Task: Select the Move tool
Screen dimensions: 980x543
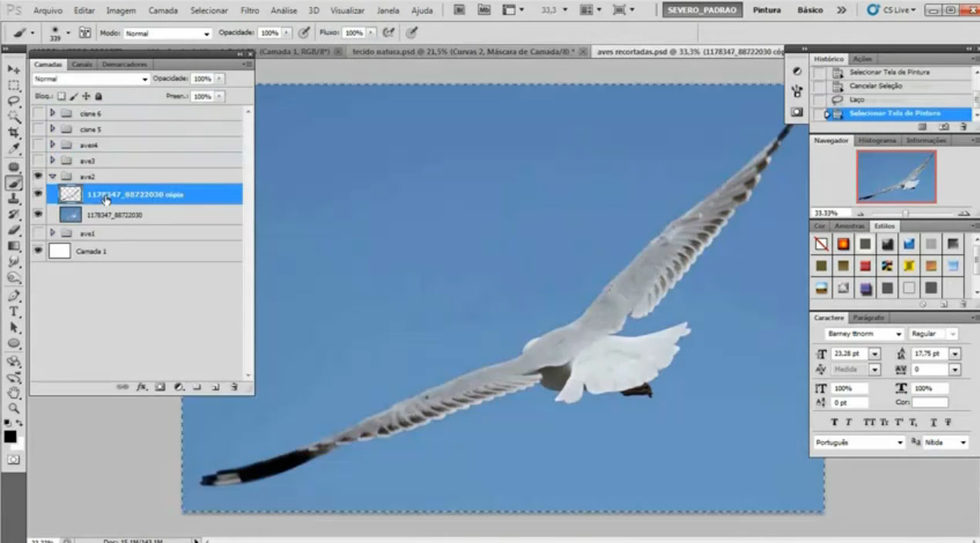Action: pyautogui.click(x=14, y=69)
